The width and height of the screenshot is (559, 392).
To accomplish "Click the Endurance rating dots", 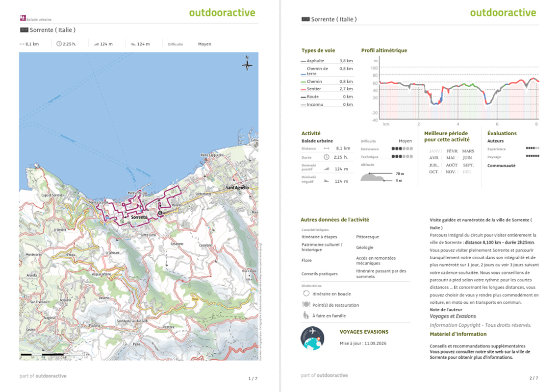I will tap(402, 148).
